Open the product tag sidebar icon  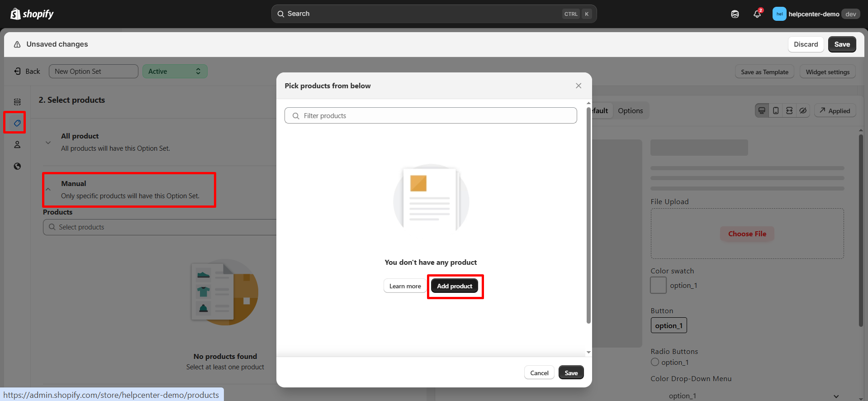tap(17, 123)
